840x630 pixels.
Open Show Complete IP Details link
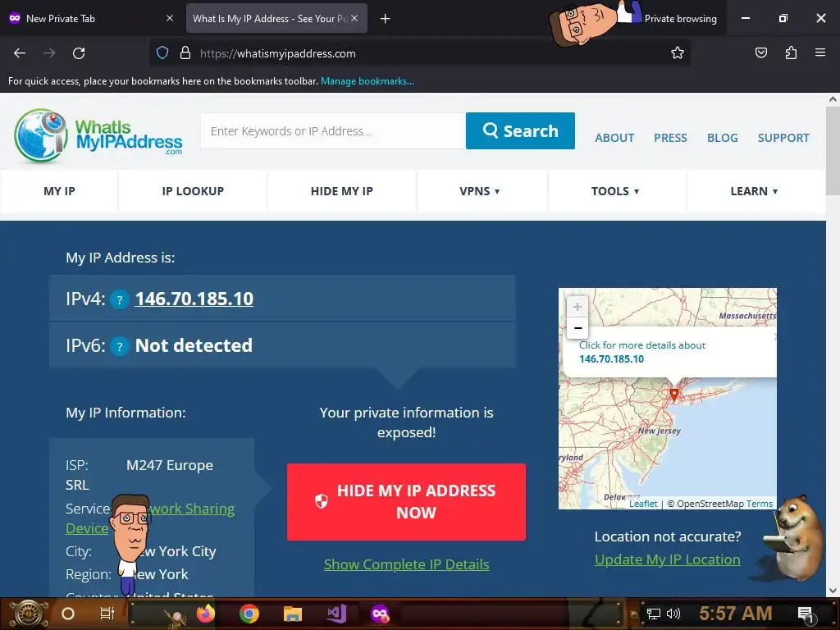[x=406, y=564]
